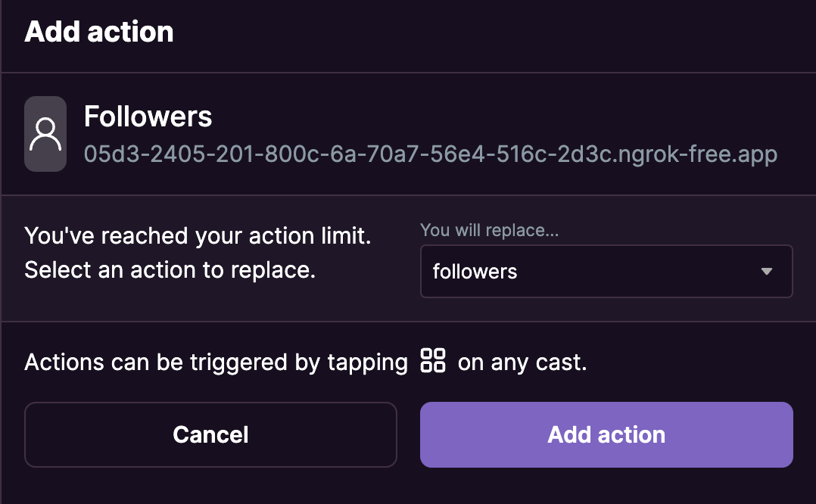
Task: Select the "followers" value text in dropdown
Action: [x=475, y=272]
